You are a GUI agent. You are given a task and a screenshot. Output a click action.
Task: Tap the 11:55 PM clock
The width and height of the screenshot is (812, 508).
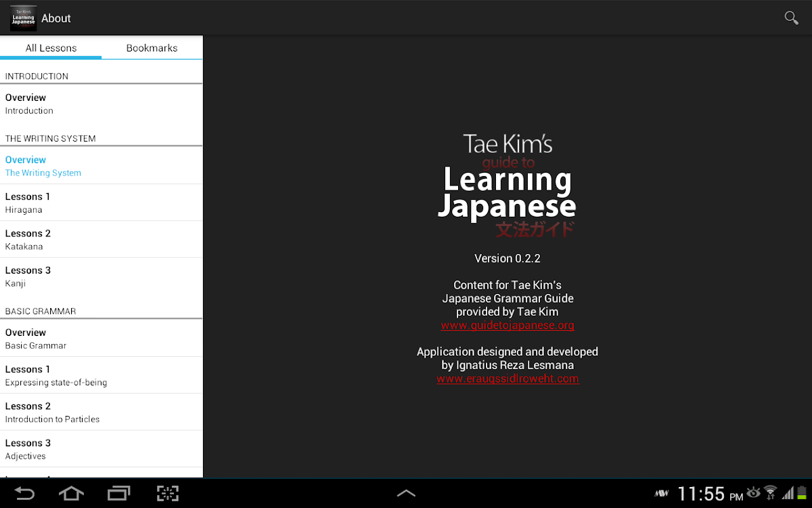pos(710,494)
